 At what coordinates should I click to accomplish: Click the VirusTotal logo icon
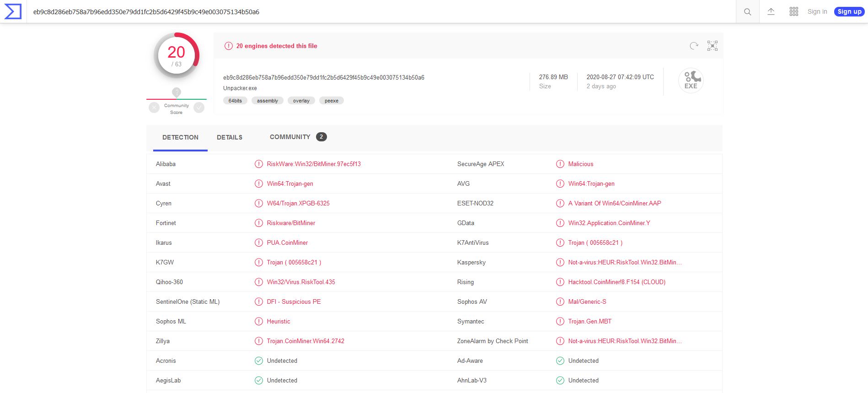[13, 11]
